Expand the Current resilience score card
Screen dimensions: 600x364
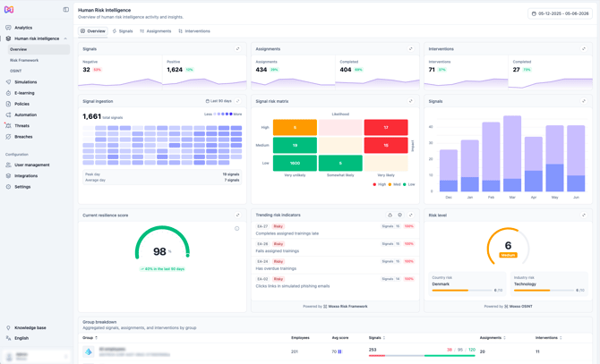coord(237,215)
